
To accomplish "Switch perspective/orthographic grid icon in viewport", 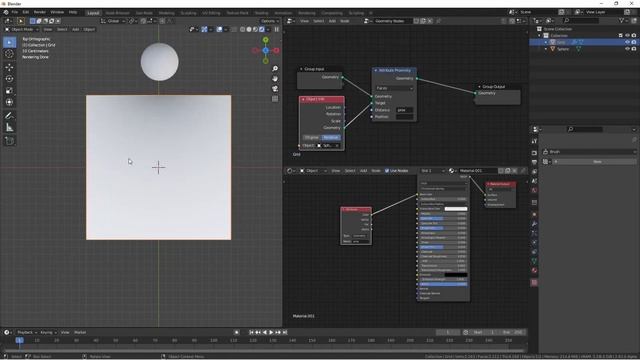I will point(275,99).
